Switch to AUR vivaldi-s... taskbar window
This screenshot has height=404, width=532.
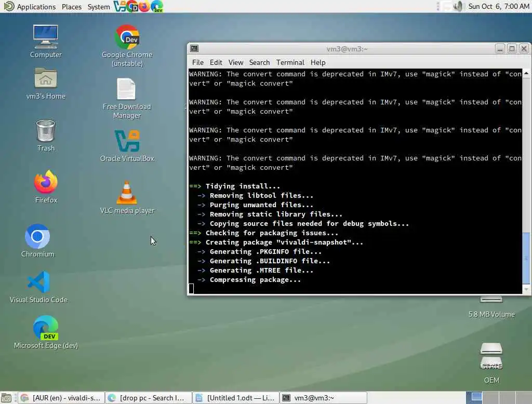coord(61,398)
